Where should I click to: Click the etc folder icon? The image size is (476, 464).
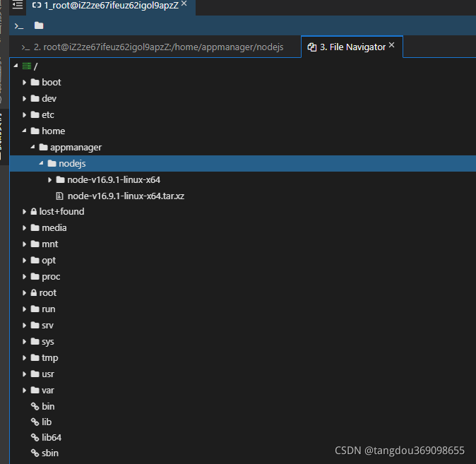pyautogui.click(x=35, y=115)
